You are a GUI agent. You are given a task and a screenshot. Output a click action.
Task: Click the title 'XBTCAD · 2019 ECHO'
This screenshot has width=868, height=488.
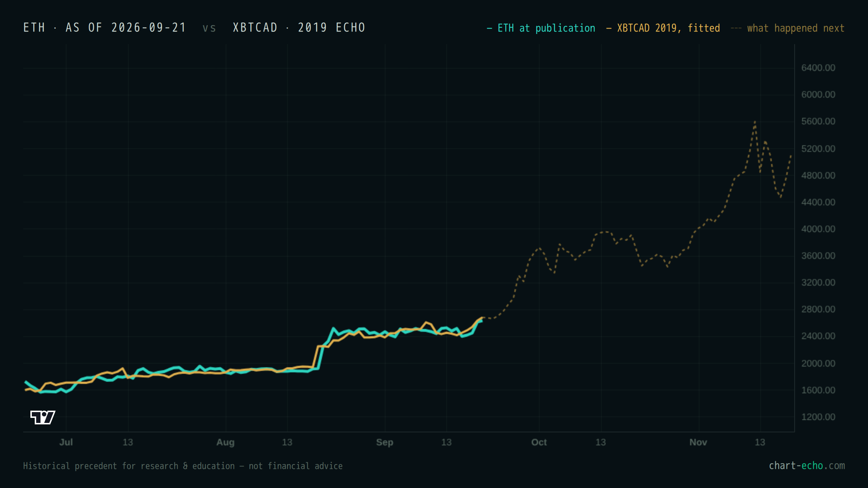[x=299, y=27]
